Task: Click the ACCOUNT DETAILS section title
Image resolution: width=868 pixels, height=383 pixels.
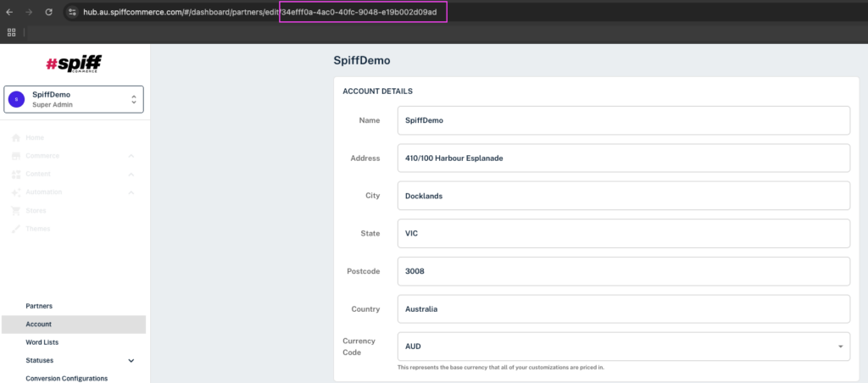Action: pos(377,91)
